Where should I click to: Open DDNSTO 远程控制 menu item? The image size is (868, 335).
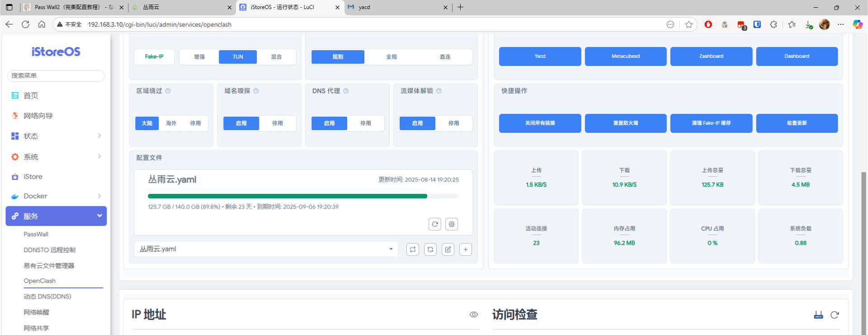tap(50, 250)
